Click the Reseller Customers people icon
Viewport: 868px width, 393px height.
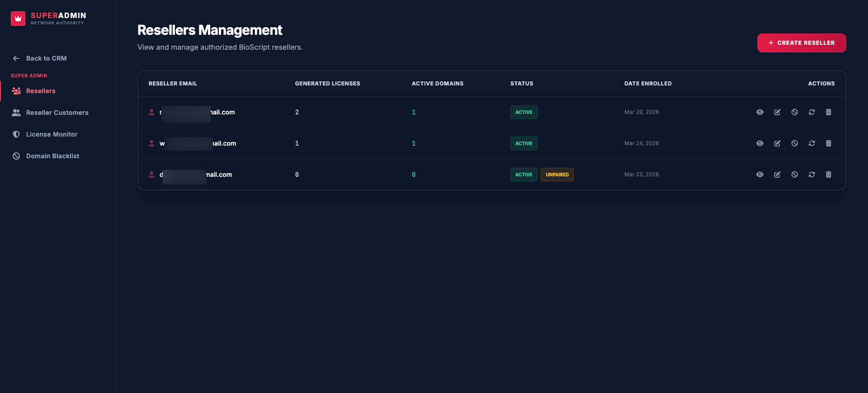[16, 113]
